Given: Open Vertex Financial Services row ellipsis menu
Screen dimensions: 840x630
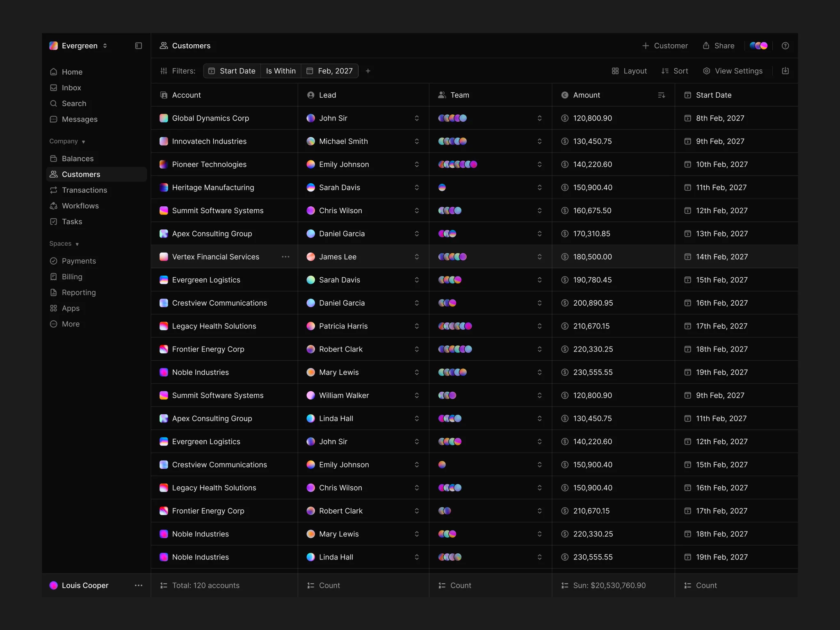Looking at the screenshot, I should click(285, 257).
